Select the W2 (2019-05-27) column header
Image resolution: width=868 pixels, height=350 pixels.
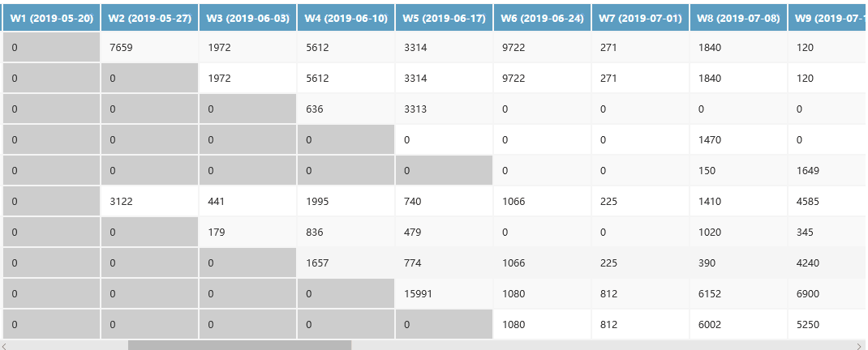coord(149,18)
